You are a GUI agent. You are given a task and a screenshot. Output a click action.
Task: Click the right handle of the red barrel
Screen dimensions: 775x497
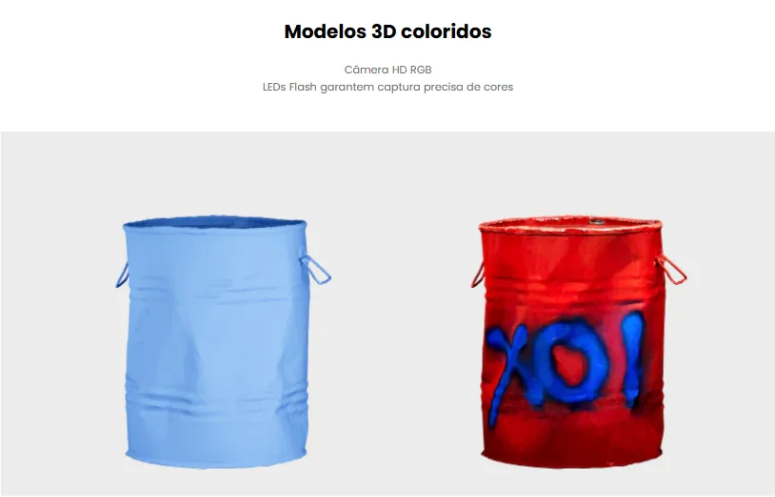click(672, 270)
